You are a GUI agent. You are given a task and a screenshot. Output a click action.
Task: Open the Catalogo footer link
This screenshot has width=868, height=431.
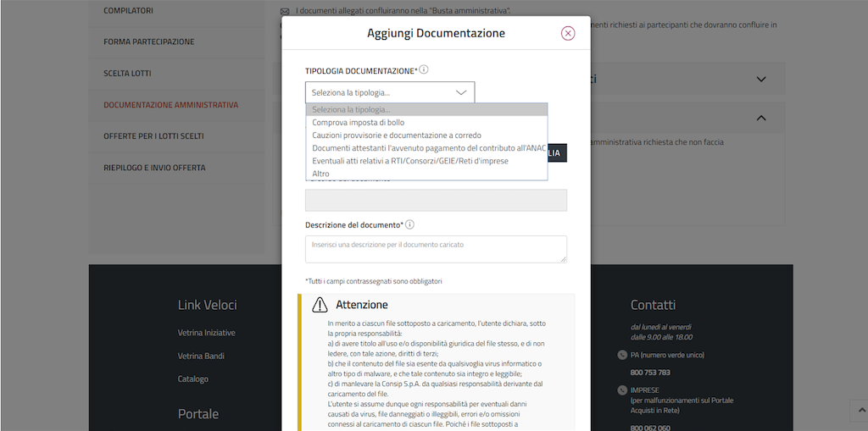192,379
